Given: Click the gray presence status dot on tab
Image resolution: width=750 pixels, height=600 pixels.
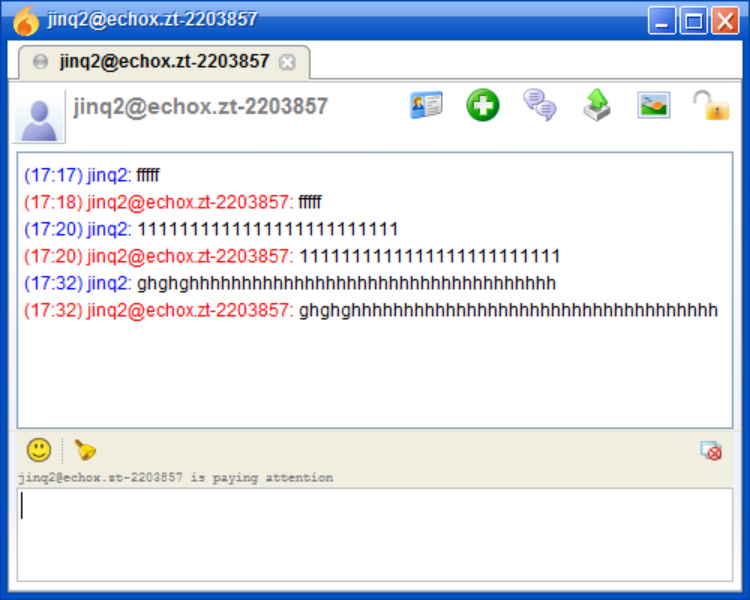Looking at the screenshot, I should [41, 62].
